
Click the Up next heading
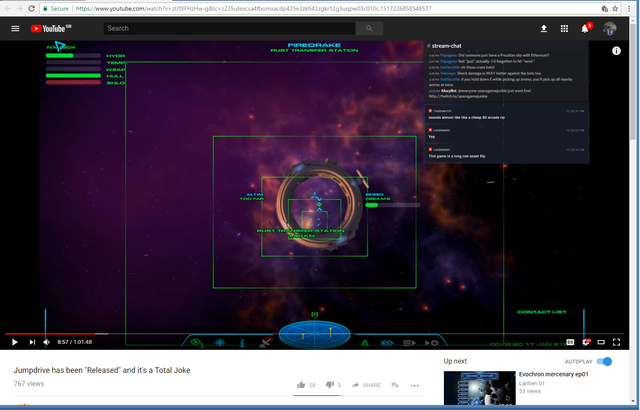point(455,361)
